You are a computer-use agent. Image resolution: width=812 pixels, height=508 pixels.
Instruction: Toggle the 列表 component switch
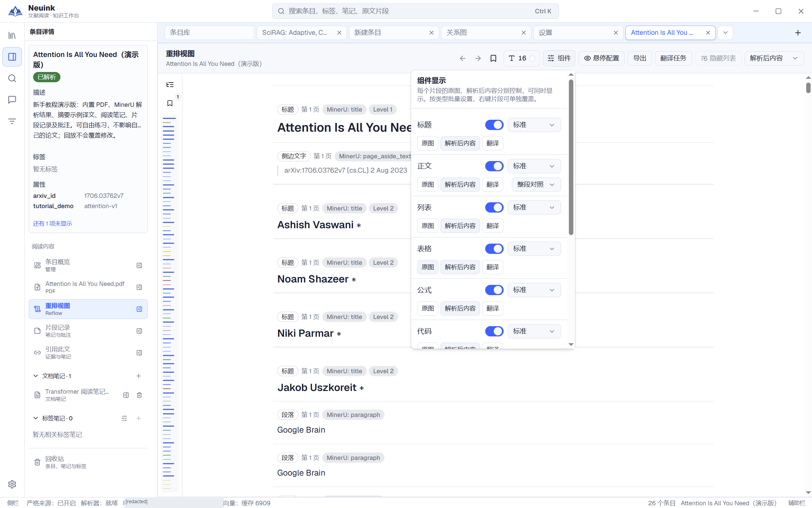[494, 207]
